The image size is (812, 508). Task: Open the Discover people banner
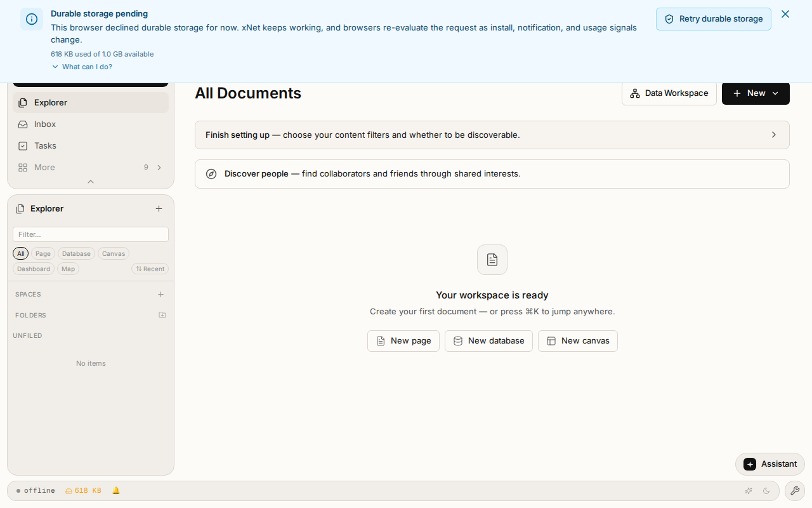pos(492,174)
